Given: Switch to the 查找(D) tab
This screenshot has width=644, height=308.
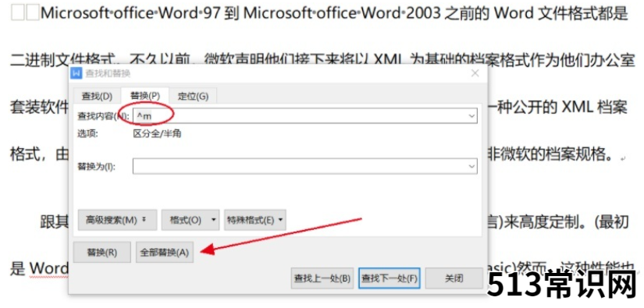Looking at the screenshot, I should (97, 97).
